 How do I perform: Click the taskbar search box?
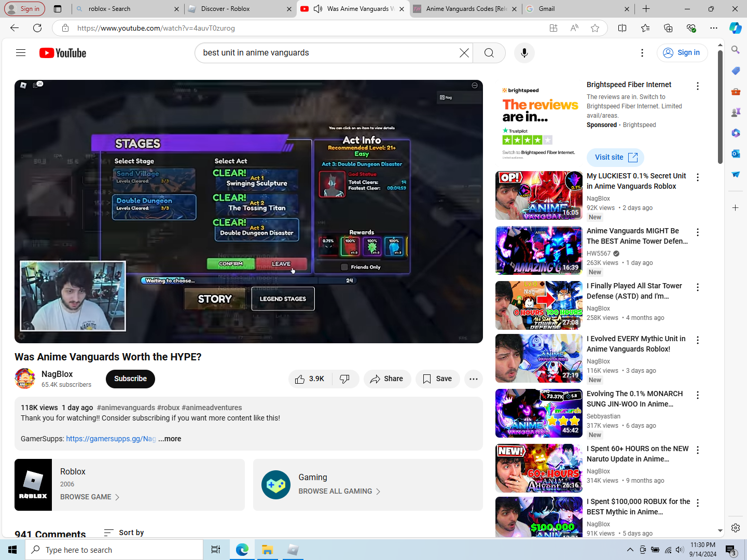pyautogui.click(x=114, y=550)
